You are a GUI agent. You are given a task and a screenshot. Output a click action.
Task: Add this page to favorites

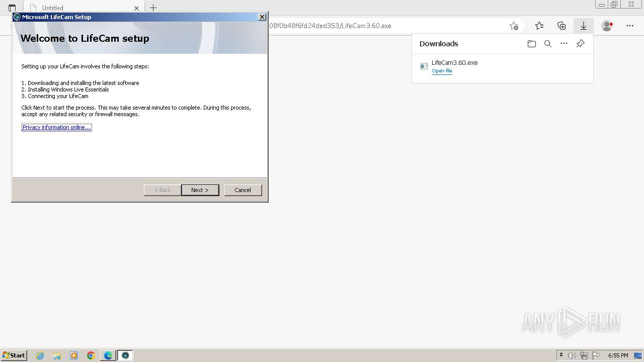[x=514, y=26]
